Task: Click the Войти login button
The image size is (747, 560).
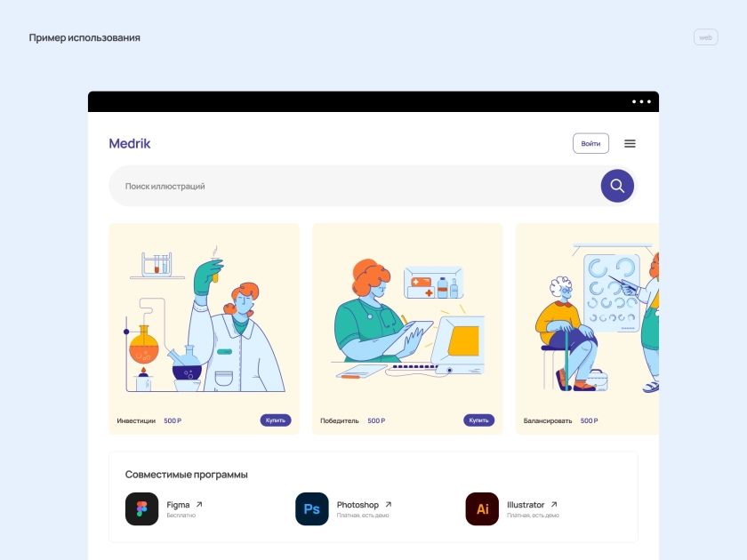Action: pos(590,143)
